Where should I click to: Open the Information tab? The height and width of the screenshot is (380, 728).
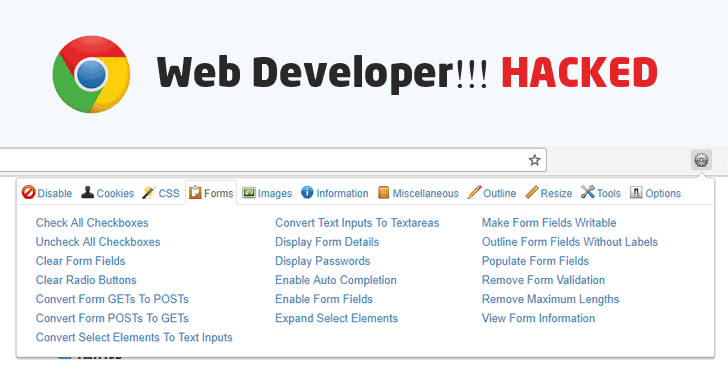pos(334,193)
